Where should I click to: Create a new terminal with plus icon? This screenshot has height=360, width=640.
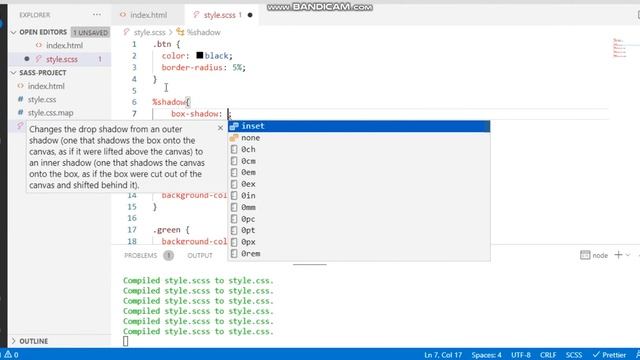click(x=618, y=255)
